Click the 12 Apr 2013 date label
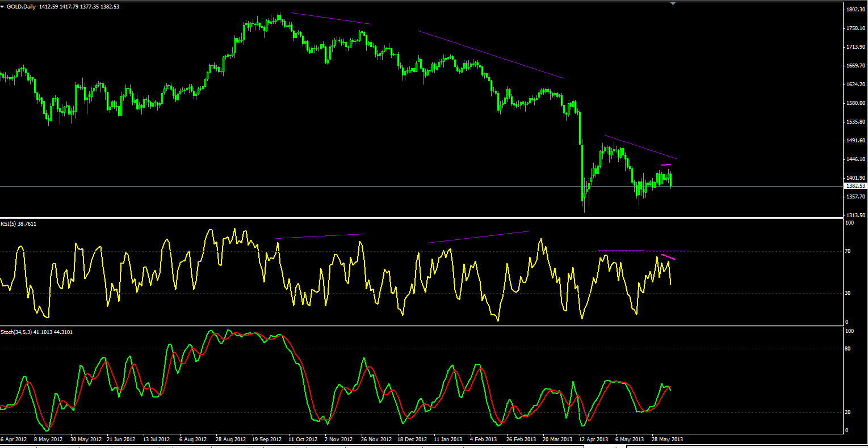The width and height of the screenshot is (868, 448). pyautogui.click(x=594, y=439)
